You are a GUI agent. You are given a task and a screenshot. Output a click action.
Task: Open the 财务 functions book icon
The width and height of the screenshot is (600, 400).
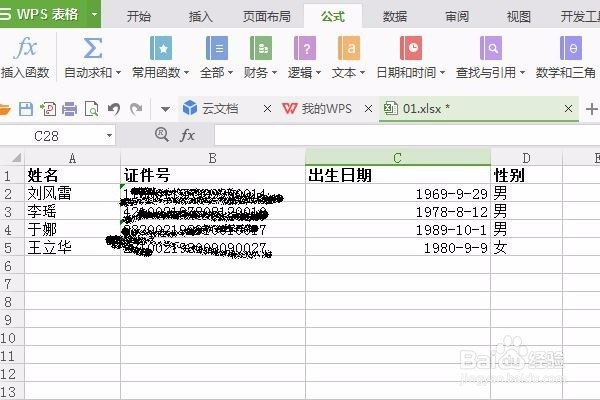pos(261,48)
